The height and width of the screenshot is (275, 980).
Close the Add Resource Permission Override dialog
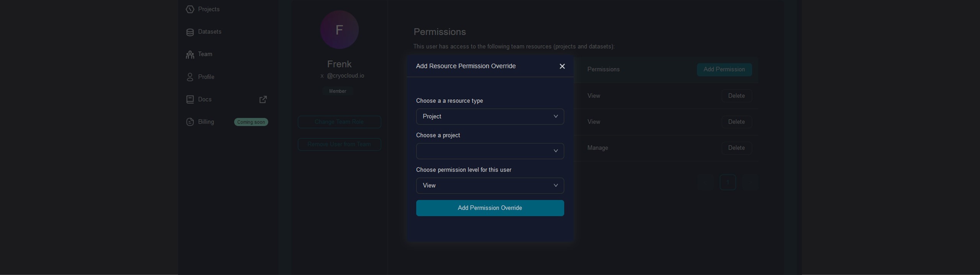click(562, 66)
